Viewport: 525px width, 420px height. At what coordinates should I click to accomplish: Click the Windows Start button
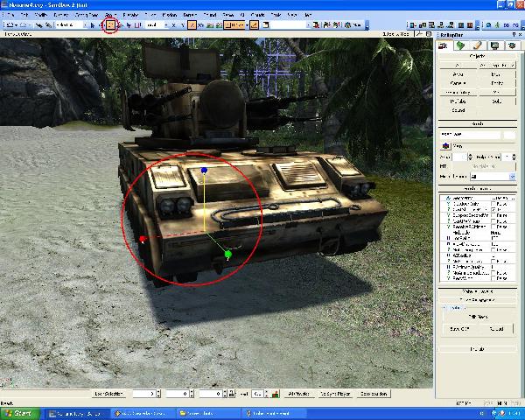tap(20, 414)
